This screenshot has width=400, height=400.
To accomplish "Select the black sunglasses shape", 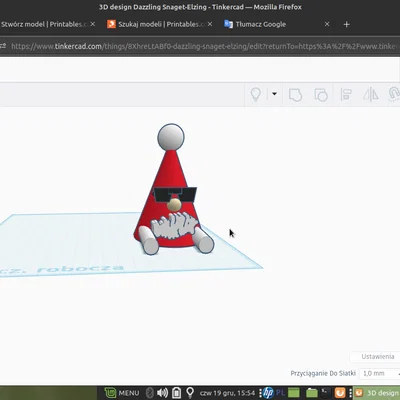I will pos(175,194).
